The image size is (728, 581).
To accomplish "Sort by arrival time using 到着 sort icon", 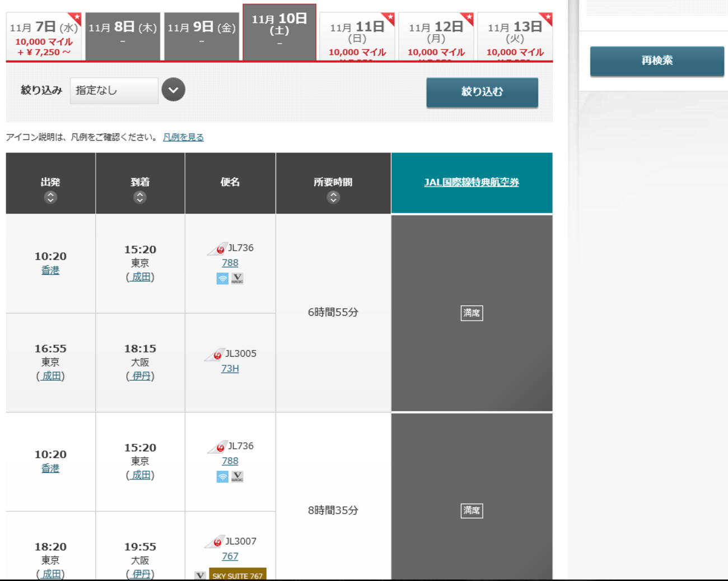I will pos(140,197).
